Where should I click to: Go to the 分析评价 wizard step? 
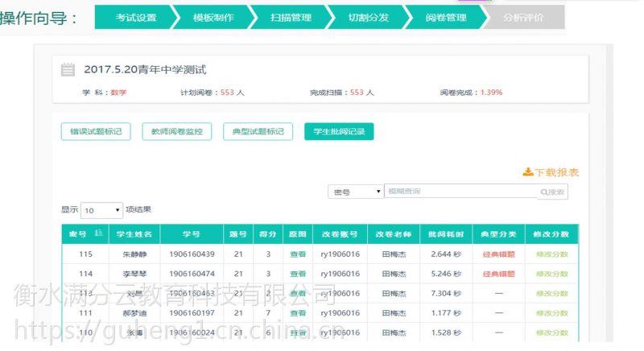pyautogui.click(x=524, y=18)
